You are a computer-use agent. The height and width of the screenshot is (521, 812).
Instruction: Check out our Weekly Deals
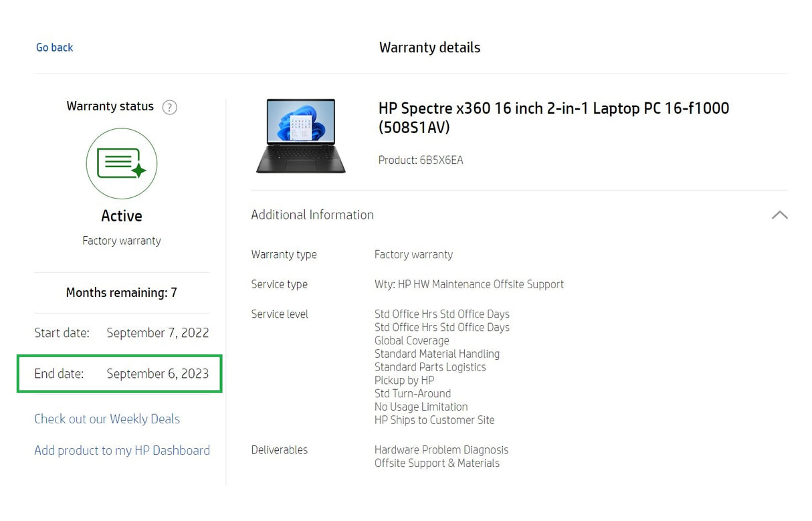(x=106, y=419)
